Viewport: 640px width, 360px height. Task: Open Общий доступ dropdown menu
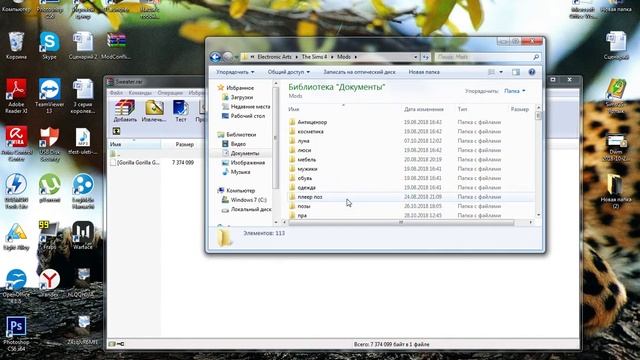coord(289,72)
